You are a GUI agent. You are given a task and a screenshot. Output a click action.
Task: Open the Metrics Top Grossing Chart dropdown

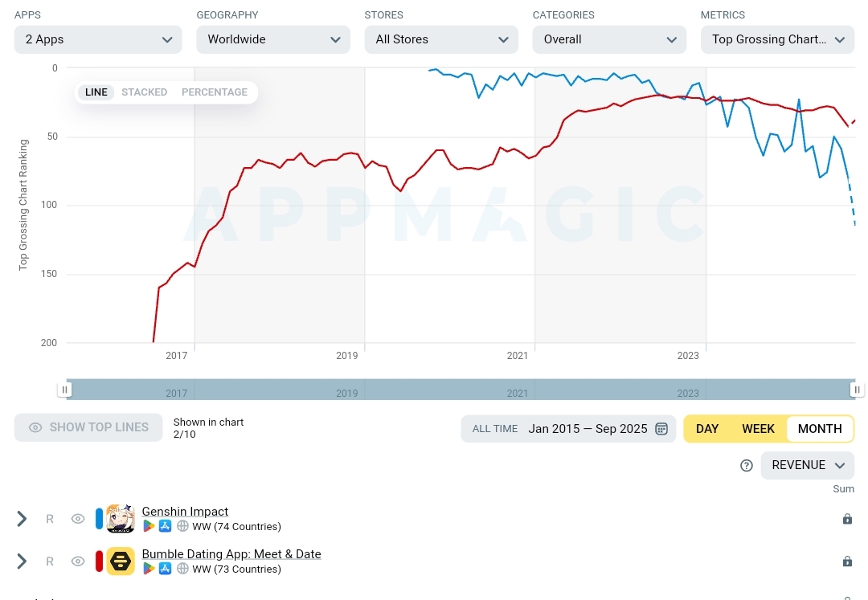[777, 39]
